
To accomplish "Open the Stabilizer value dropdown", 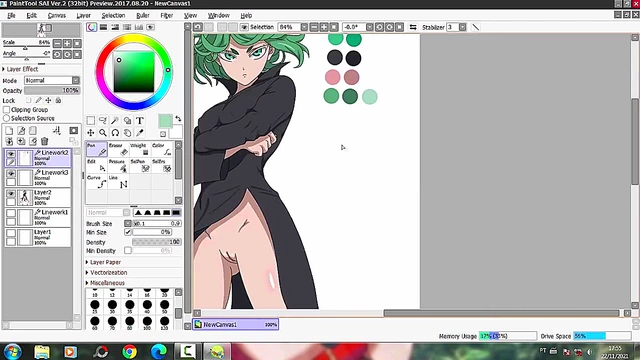I will pyautogui.click(x=462, y=27).
